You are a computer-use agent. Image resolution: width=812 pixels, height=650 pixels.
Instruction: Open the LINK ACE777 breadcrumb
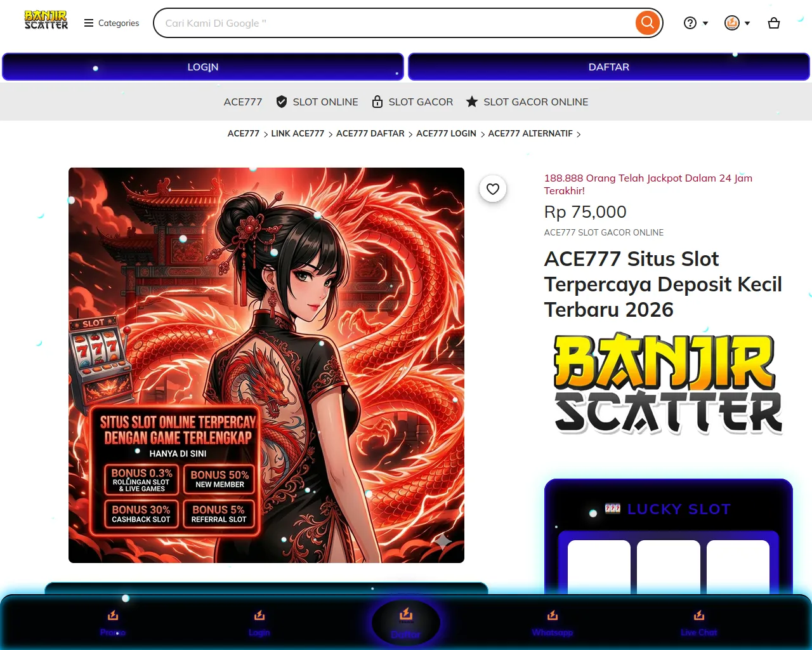tap(298, 133)
